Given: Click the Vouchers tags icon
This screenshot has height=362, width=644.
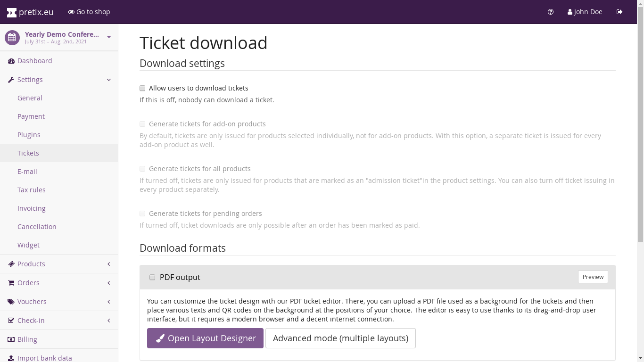Looking at the screenshot, I should tap(11, 302).
